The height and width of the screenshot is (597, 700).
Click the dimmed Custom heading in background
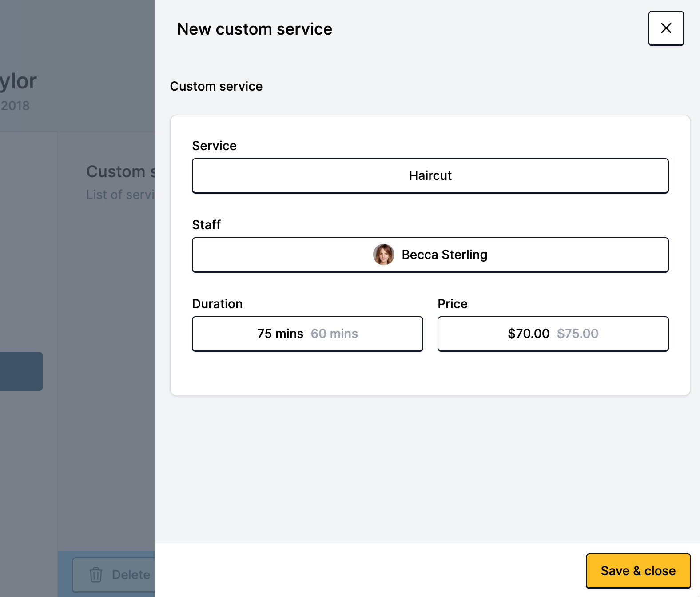coord(116,172)
